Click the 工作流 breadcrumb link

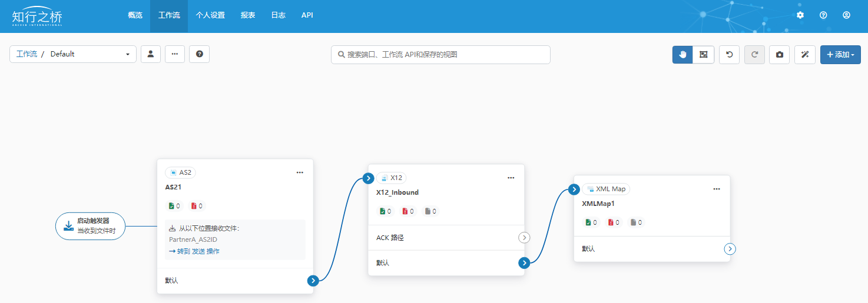click(26, 54)
